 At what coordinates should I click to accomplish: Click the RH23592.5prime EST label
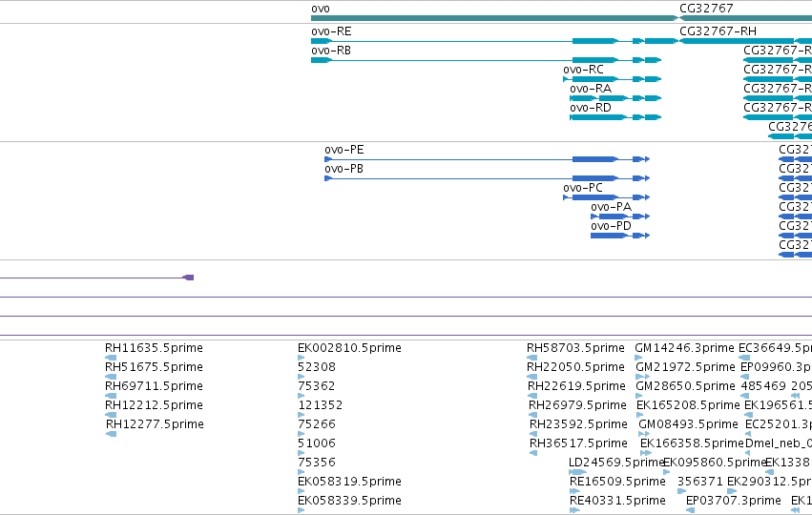coord(578,424)
